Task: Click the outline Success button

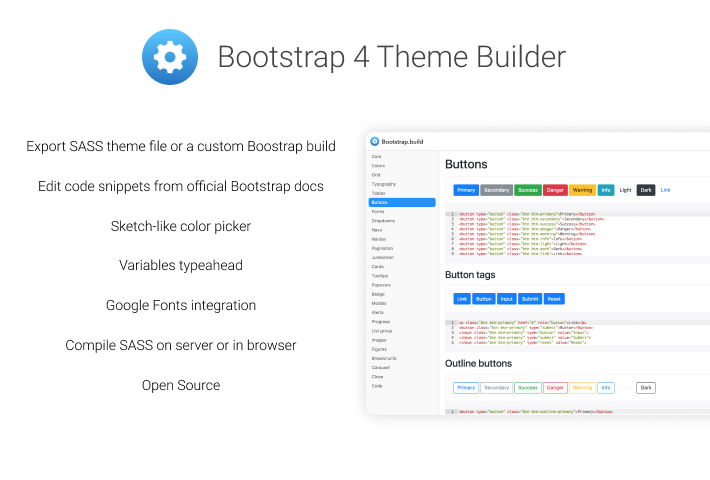Action: point(528,388)
